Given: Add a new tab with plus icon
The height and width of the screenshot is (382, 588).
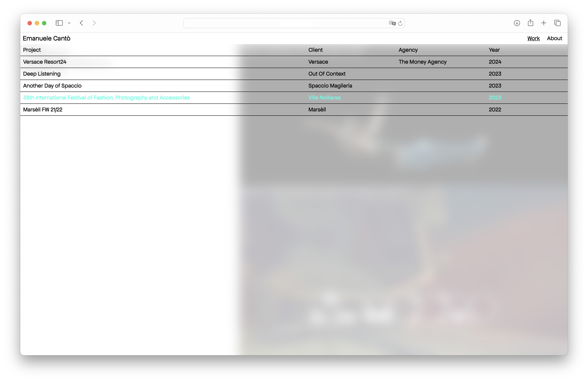Looking at the screenshot, I should 544,23.
